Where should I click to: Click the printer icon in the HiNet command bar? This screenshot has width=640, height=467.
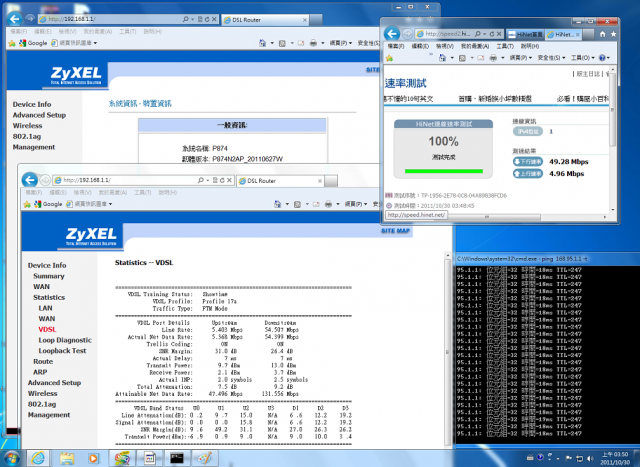pos(493,58)
